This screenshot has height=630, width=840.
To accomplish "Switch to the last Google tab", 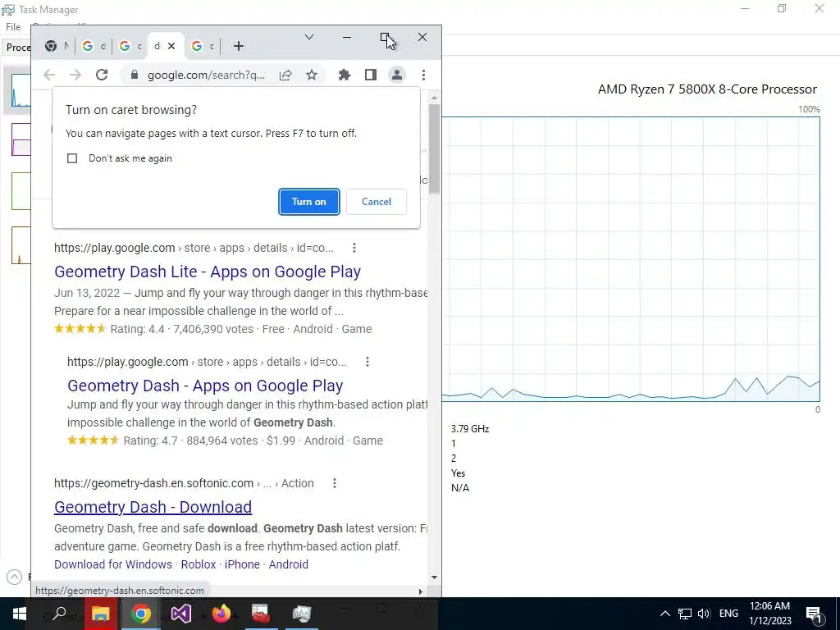I will [203, 46].
